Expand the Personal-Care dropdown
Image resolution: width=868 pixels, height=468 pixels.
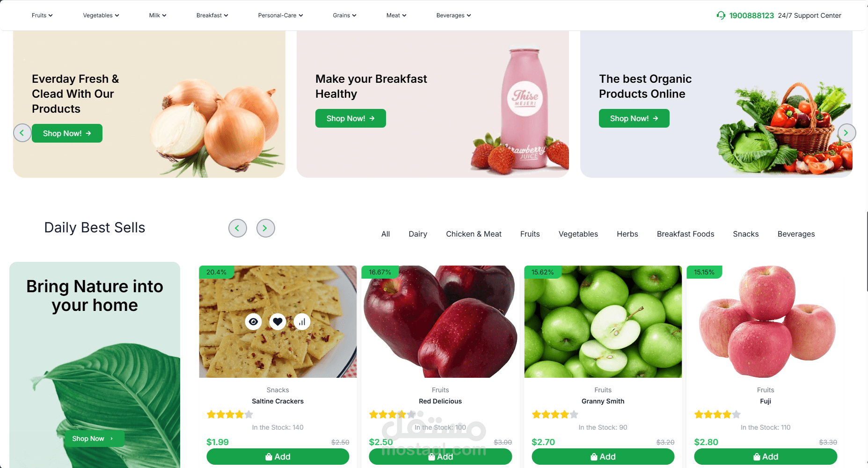pyautogui.click(x=280, y=15)
